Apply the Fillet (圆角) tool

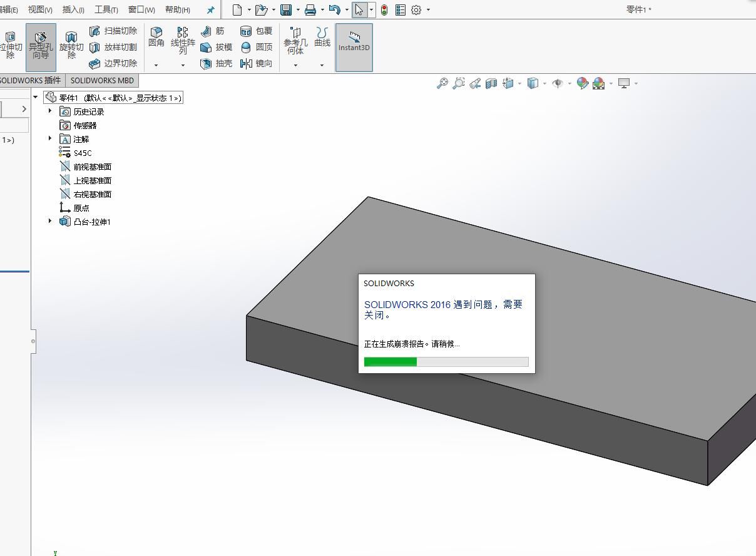click(156, 37)
